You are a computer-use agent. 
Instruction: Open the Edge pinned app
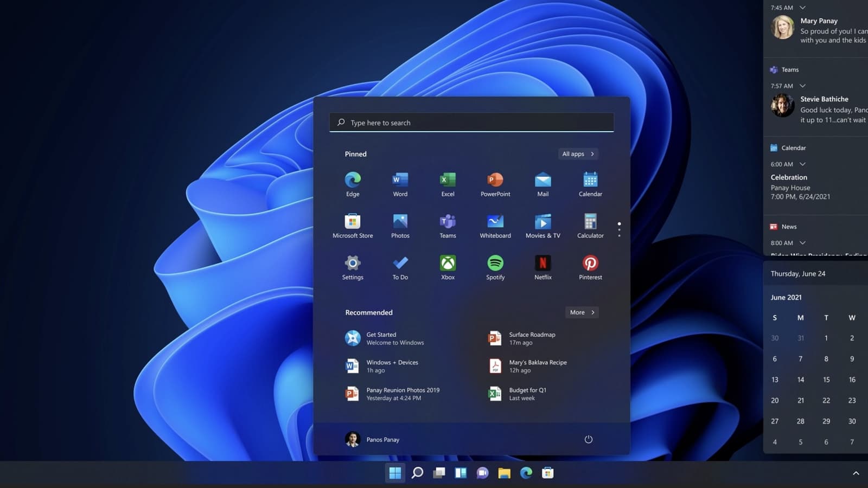click(x=353, y=184)
